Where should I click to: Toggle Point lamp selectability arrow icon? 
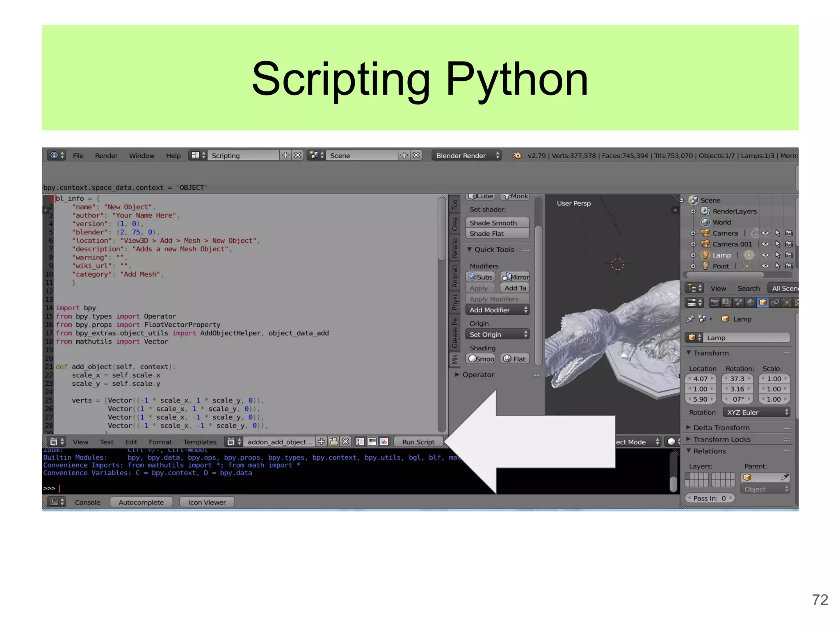click(x=778, y=266)
